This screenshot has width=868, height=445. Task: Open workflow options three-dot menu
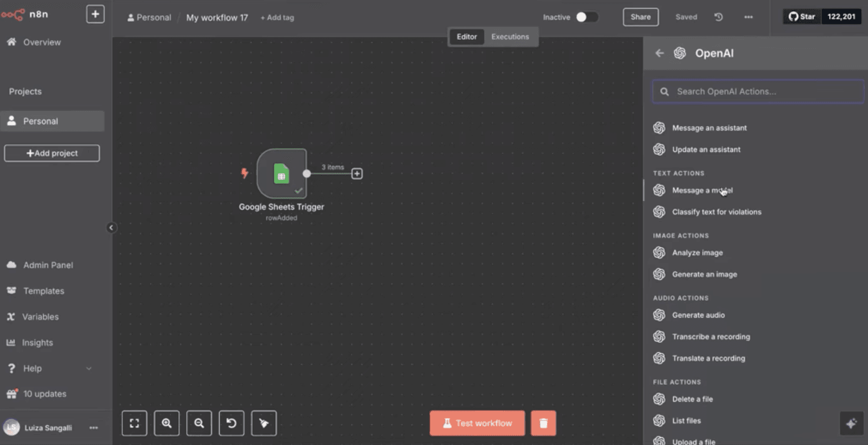click(748, 17)
